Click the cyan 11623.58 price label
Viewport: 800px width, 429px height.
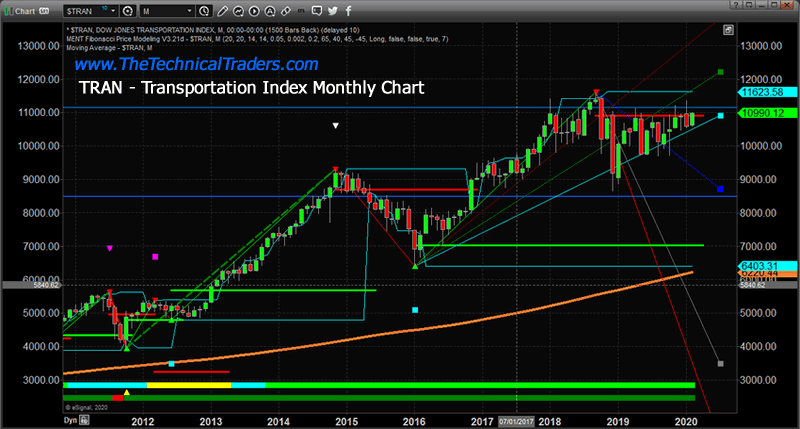[767, 92]
